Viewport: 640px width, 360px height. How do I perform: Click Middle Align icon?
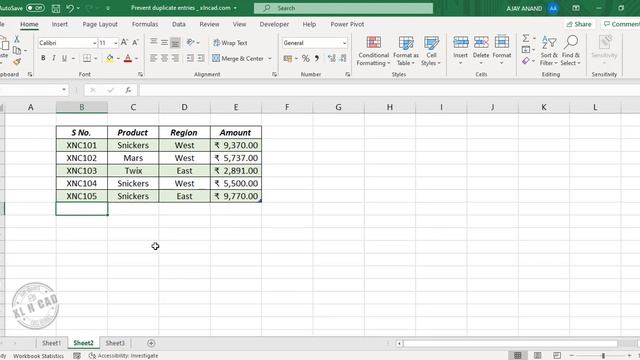(x=164, y=42)
